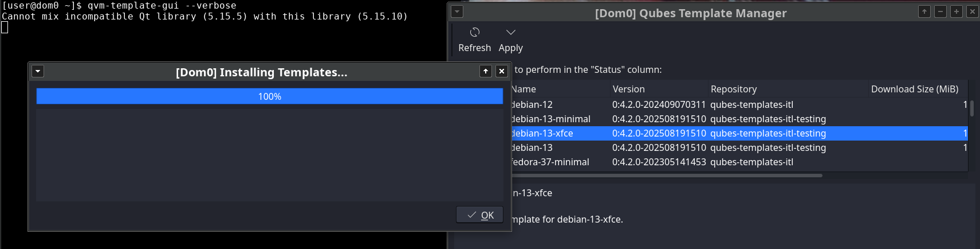Screen dimensions: 980x249
Task: Click the horizontal scrollbar under the template list
Action: [x=664, y=176]
